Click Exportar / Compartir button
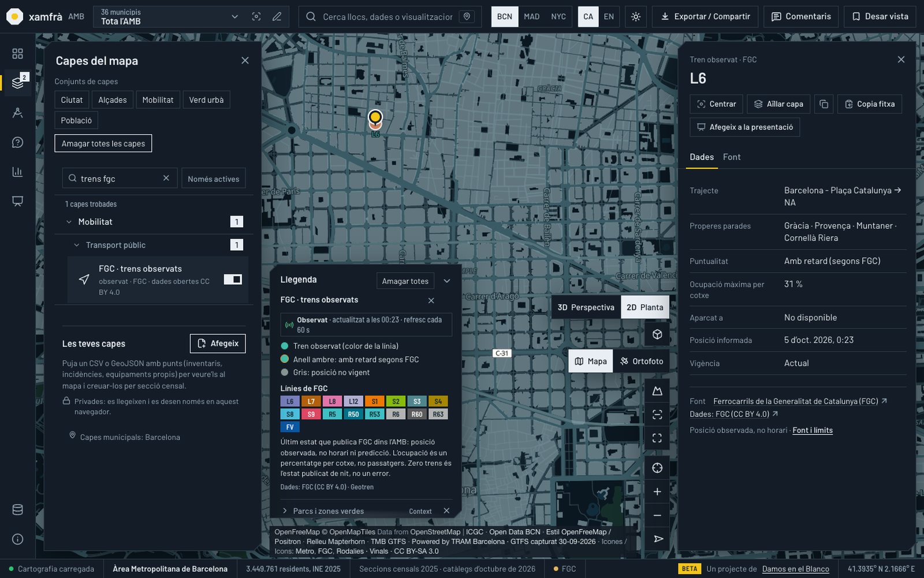 pyautogui.click(x=706, y=17)
